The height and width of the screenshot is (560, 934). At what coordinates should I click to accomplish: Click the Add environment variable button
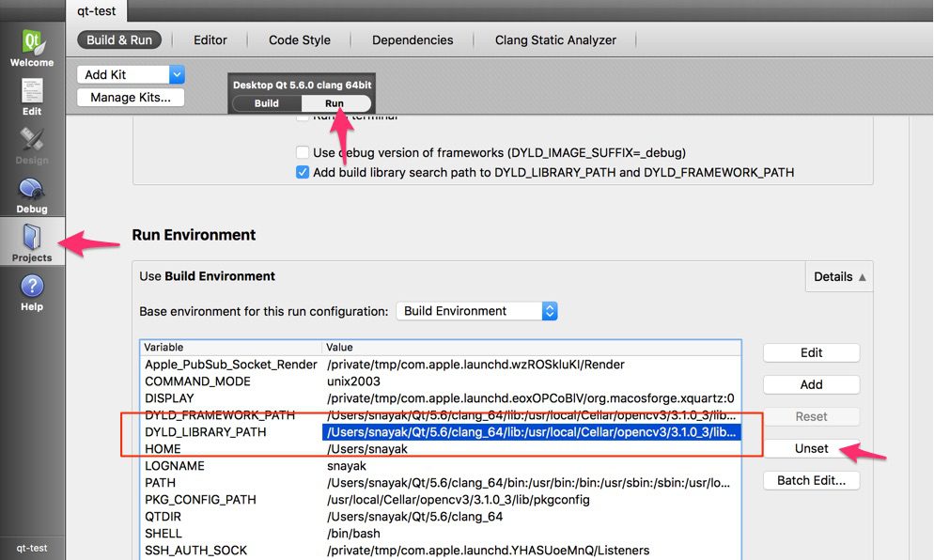pos(811,385)
